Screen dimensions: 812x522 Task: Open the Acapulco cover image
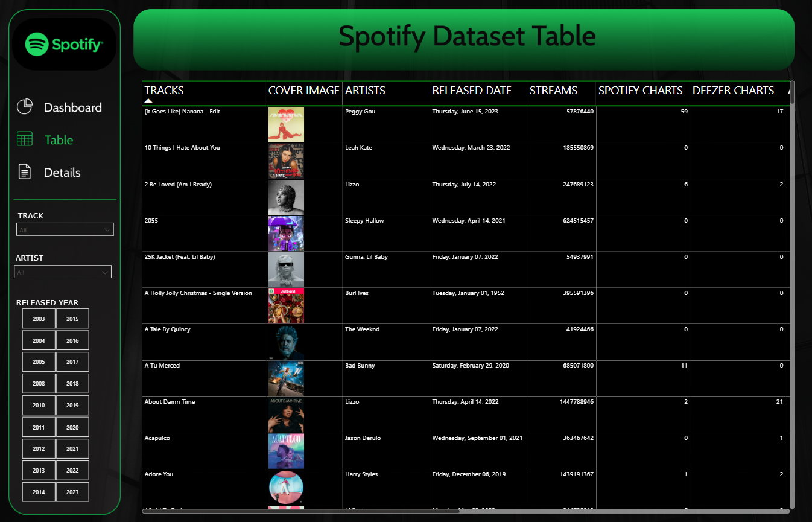pos(286,451)
